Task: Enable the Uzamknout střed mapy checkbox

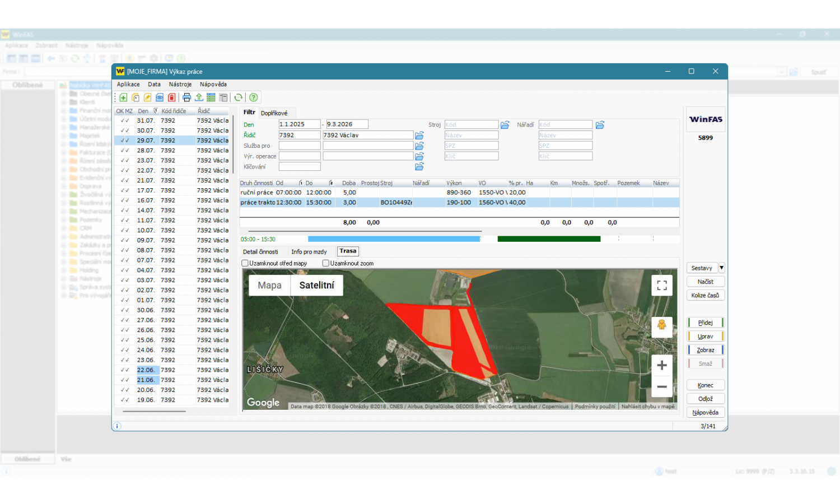Action: [245, 263]
